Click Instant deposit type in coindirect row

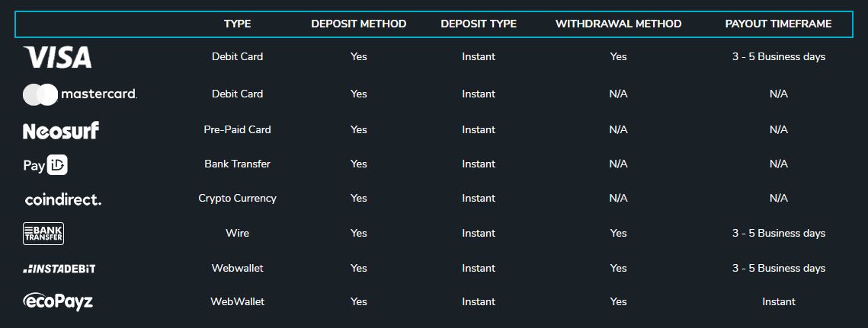click(479, 198)
